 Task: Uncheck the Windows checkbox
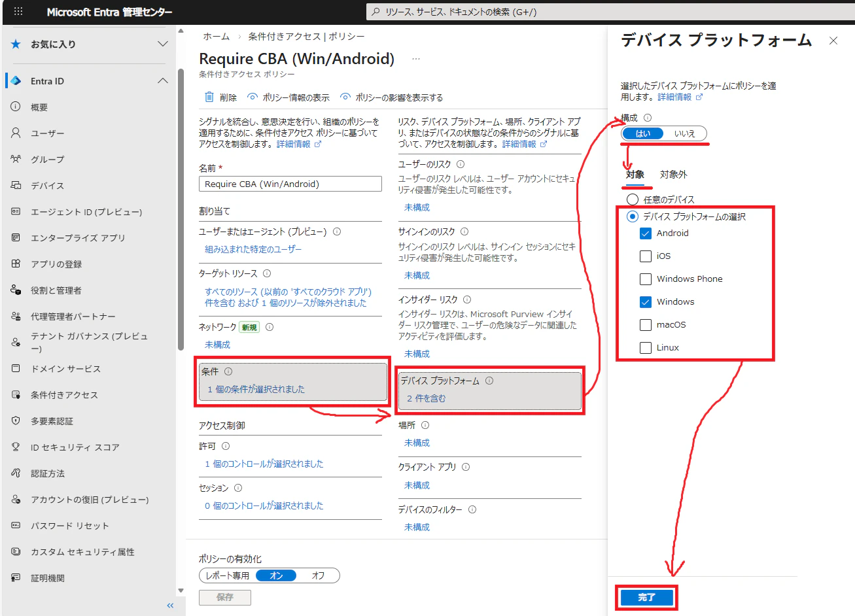[646, 302]
